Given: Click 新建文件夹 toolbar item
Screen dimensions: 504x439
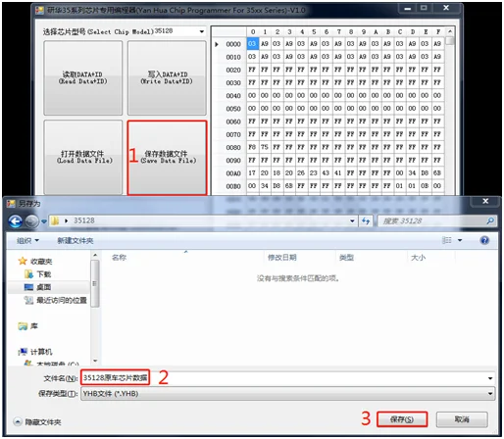Looking at the screenshot, I should (x=76, y=241).
